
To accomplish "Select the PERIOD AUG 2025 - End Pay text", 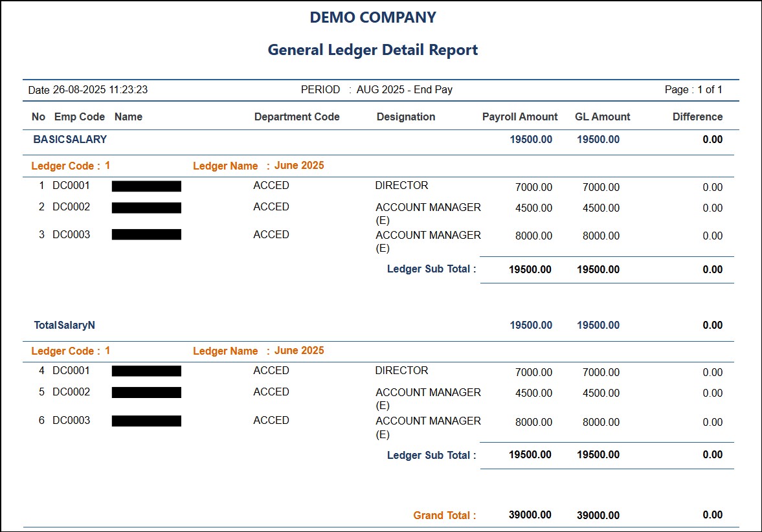I will coord(377,90).
